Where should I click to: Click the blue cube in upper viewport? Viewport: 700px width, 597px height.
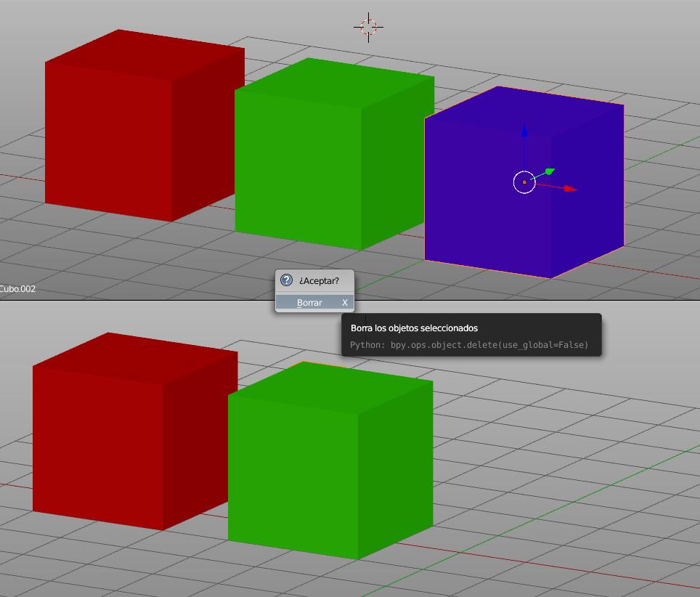coord(524,182)
